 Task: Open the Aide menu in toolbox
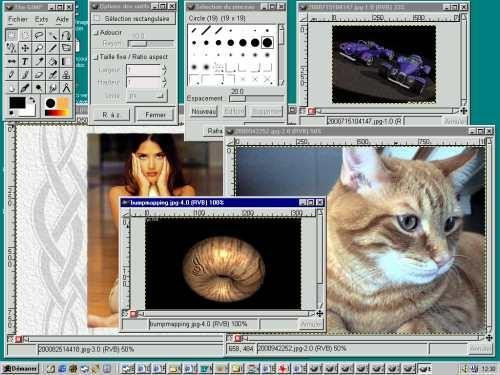62,19
